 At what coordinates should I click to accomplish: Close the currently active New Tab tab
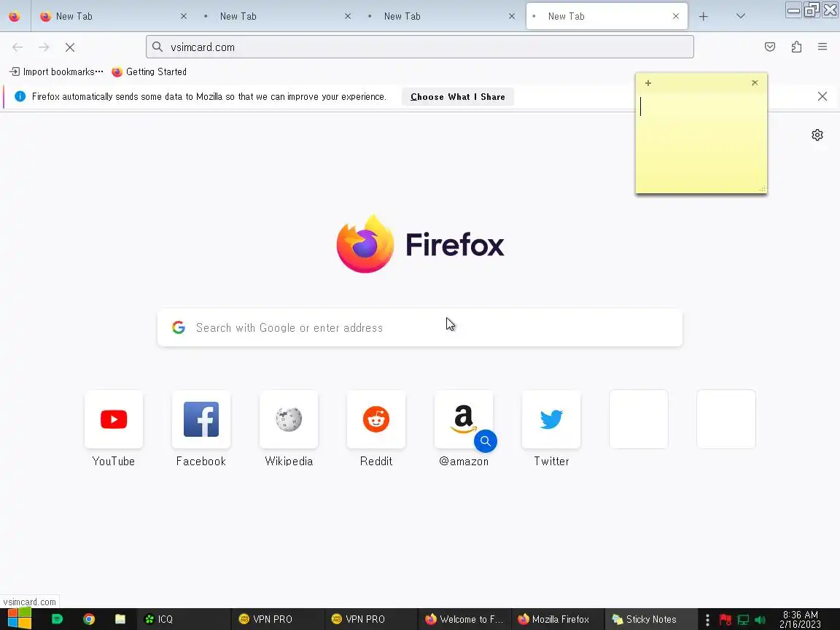click(675, 17)
